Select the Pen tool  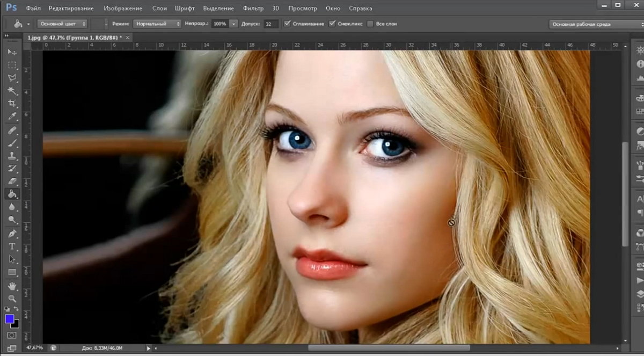coord(12,234)
